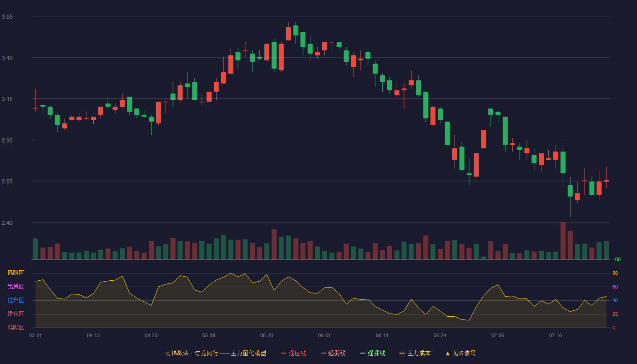Image resolution: width=637 pixels, height=364 pixels.
Task: Select the 拉升区 zone label
Action: 15,300
